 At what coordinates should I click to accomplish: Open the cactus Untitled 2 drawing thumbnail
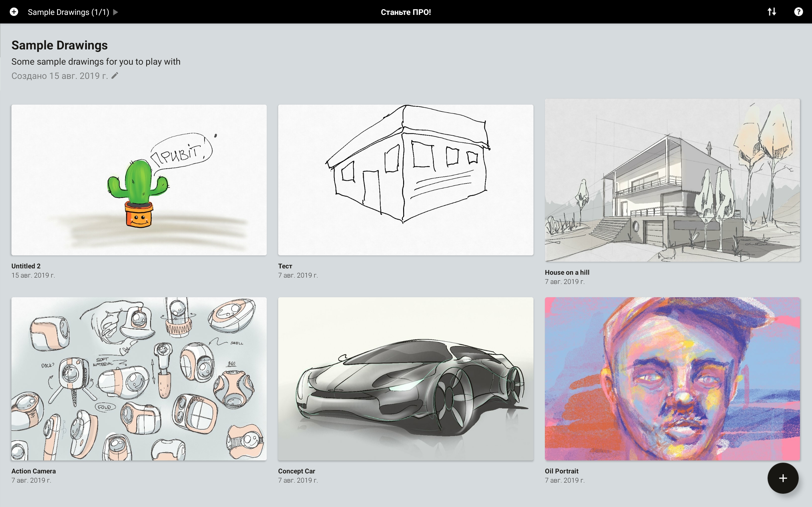pos(139,180)
